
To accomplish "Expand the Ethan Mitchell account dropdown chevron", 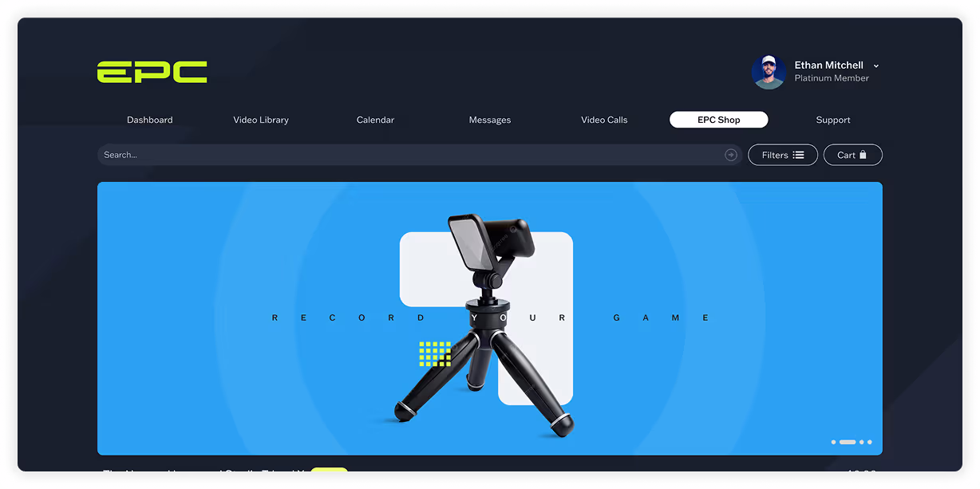I will coord(875,65).
